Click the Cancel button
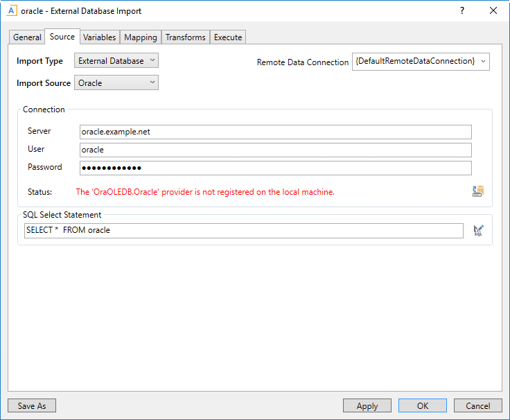 [x=478, y=405]
